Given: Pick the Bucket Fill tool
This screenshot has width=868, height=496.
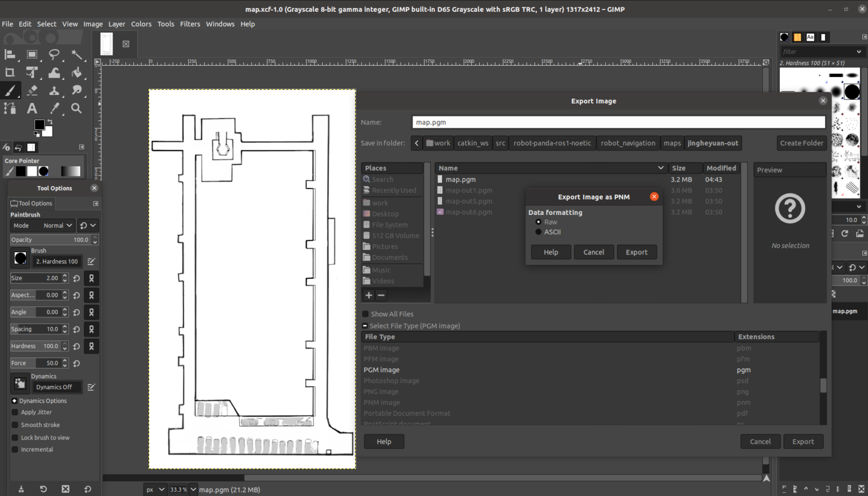Looking at the screenshot, I should (x=77, y=72).
